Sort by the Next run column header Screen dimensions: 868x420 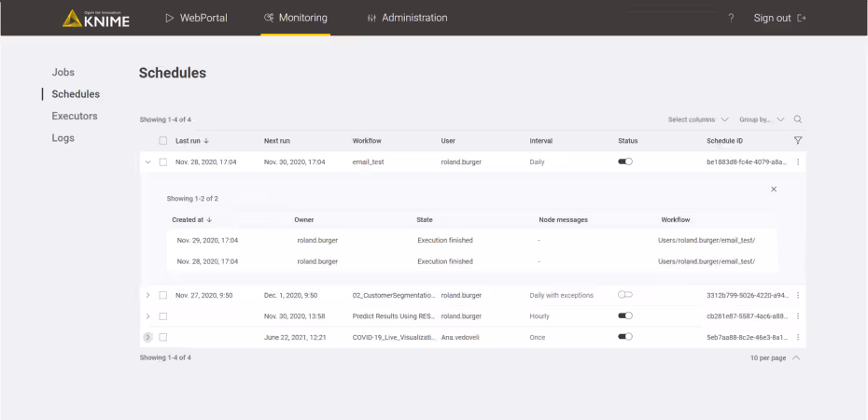tap(277, 141)
